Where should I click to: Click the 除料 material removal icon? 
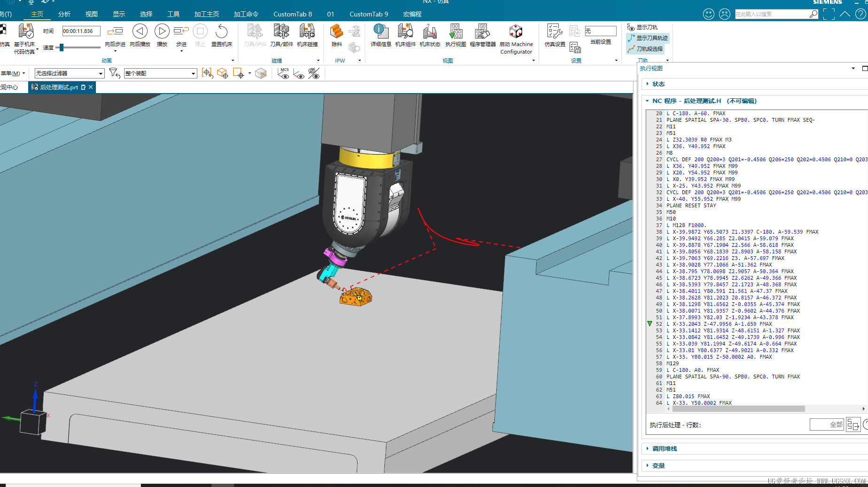(x=336, y=32)
